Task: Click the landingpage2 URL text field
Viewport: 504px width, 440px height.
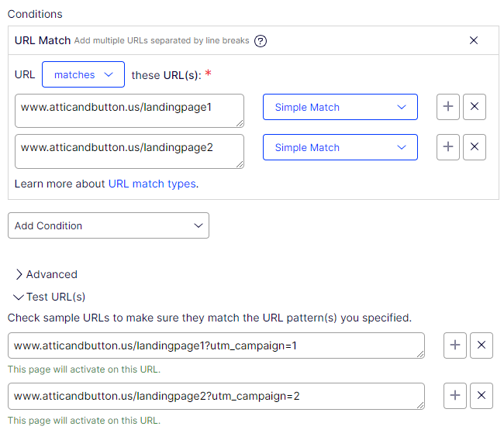Action: 129,150
